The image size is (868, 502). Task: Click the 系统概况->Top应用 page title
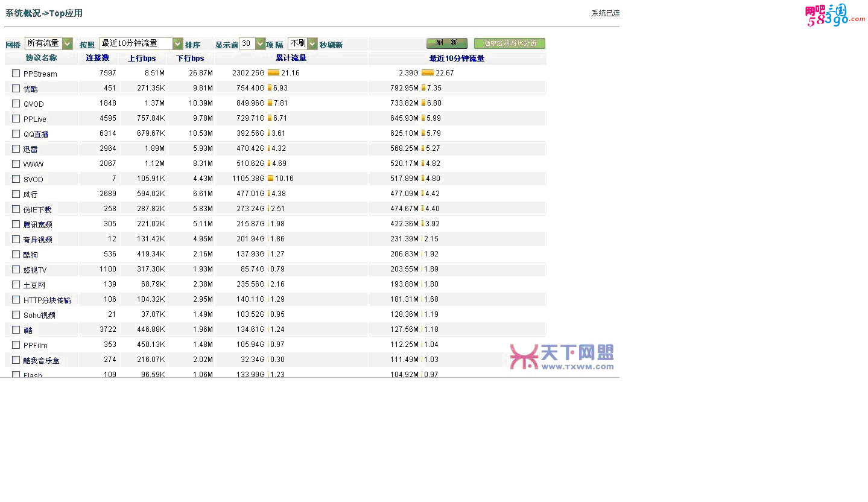pos(44,13)
